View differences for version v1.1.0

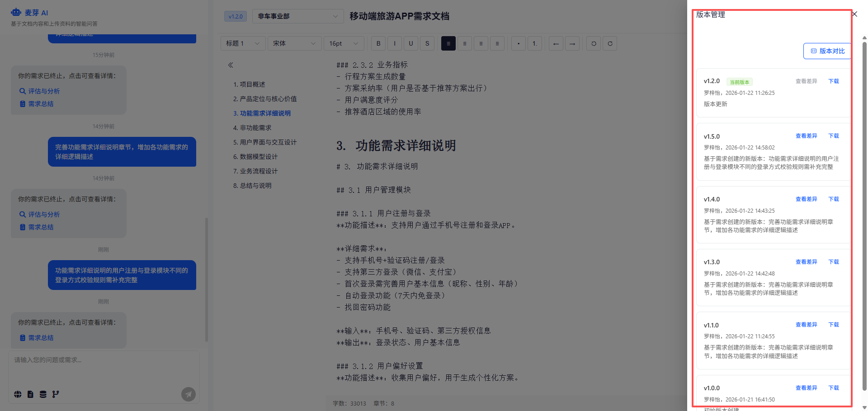807,325
